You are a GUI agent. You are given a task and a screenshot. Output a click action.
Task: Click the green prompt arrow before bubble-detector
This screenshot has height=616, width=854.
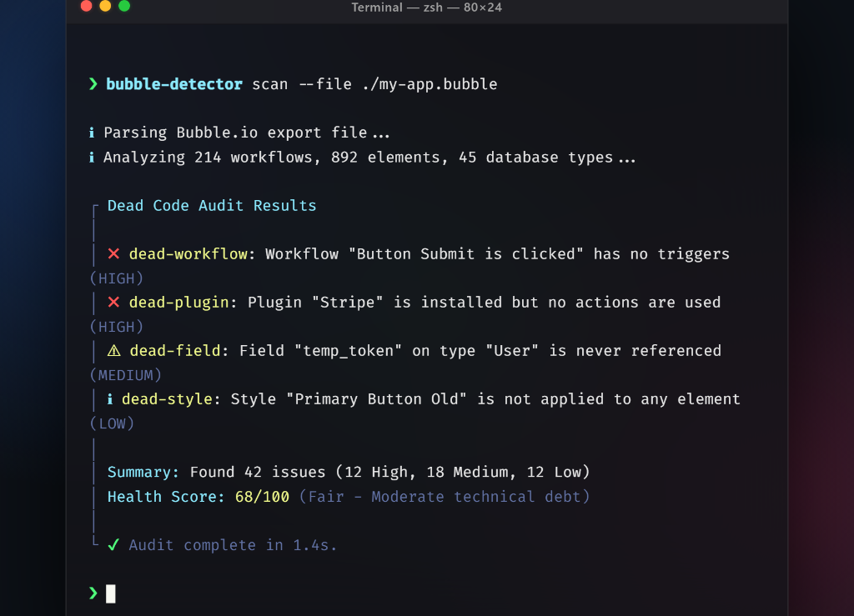(x=93, y=84)
